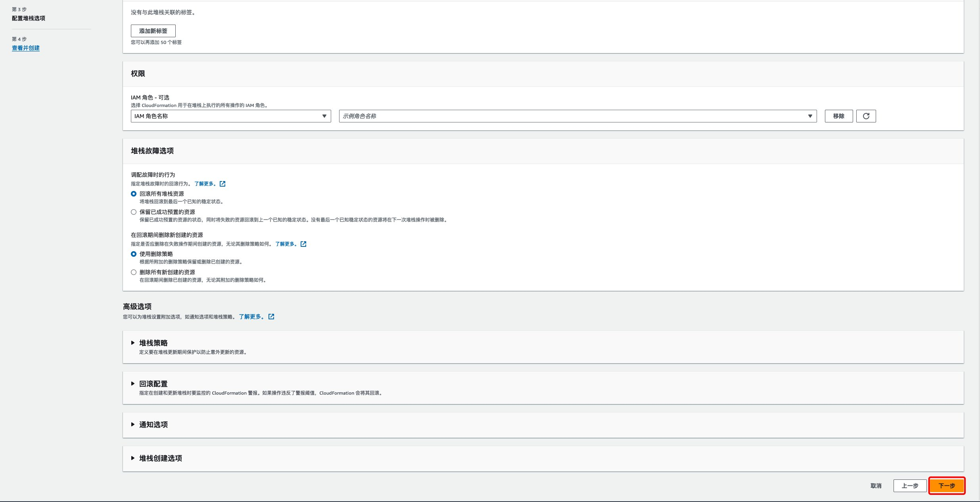This screenshot has height=502, width=980.
Task: Click the refresh IAM roles icon button
Action: (866, 116)
